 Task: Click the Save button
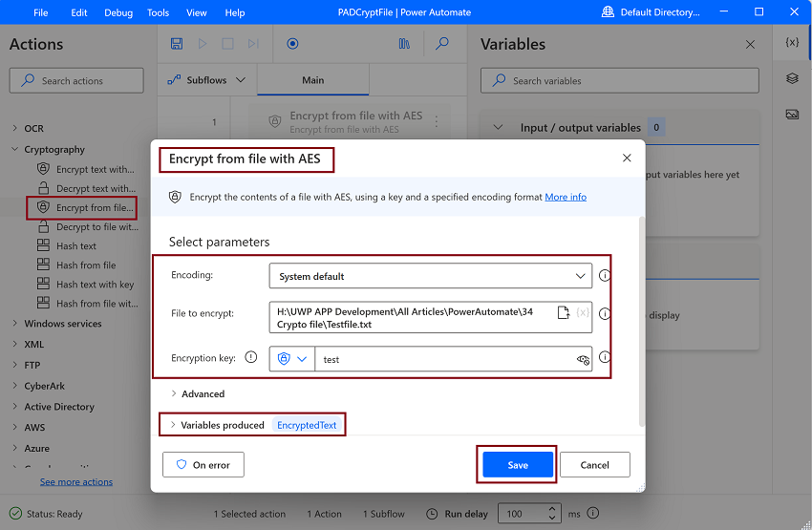517,465
